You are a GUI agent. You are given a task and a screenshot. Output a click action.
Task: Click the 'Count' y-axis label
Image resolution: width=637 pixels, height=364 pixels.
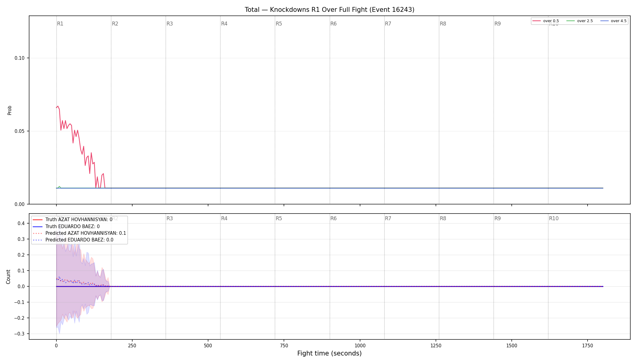point(8,277)
